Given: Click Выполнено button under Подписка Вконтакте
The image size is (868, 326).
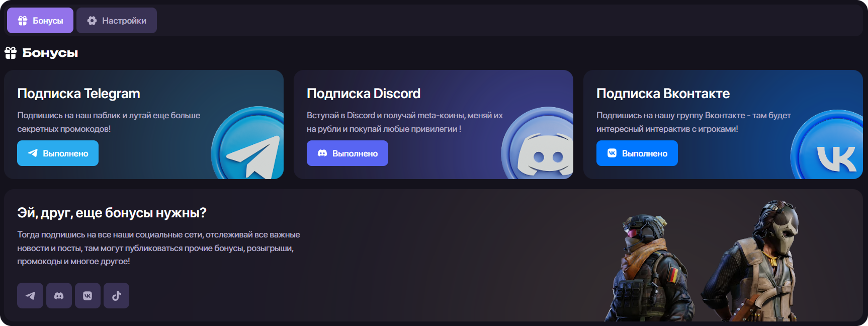Looking at the screenshot, I should click(637, 153).
